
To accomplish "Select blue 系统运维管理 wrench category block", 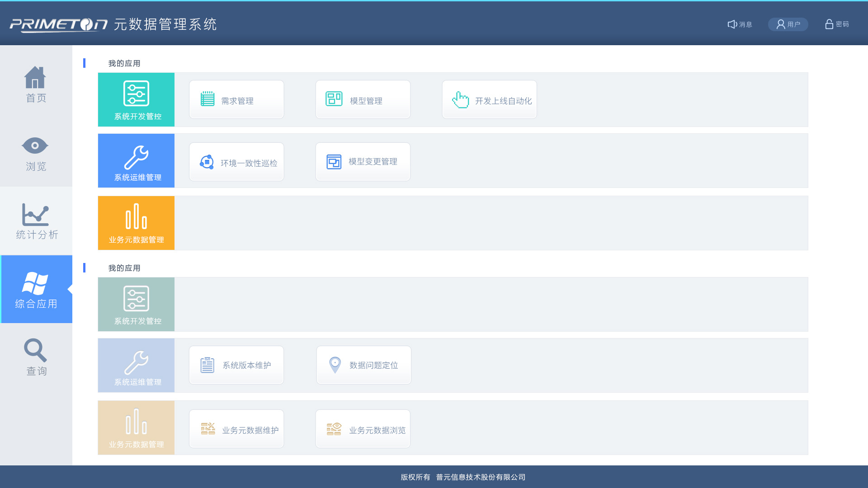I will tap(136, 161).
